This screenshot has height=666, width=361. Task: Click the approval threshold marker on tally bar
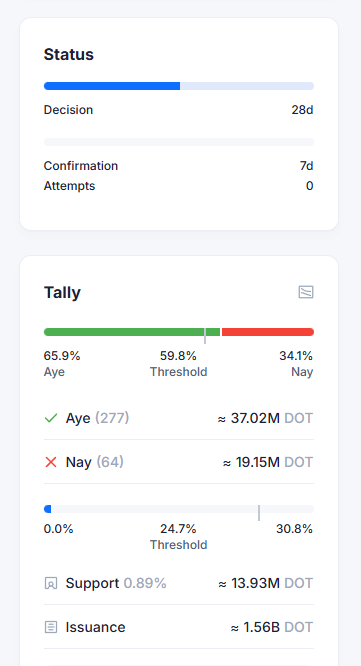click(205, 336)
